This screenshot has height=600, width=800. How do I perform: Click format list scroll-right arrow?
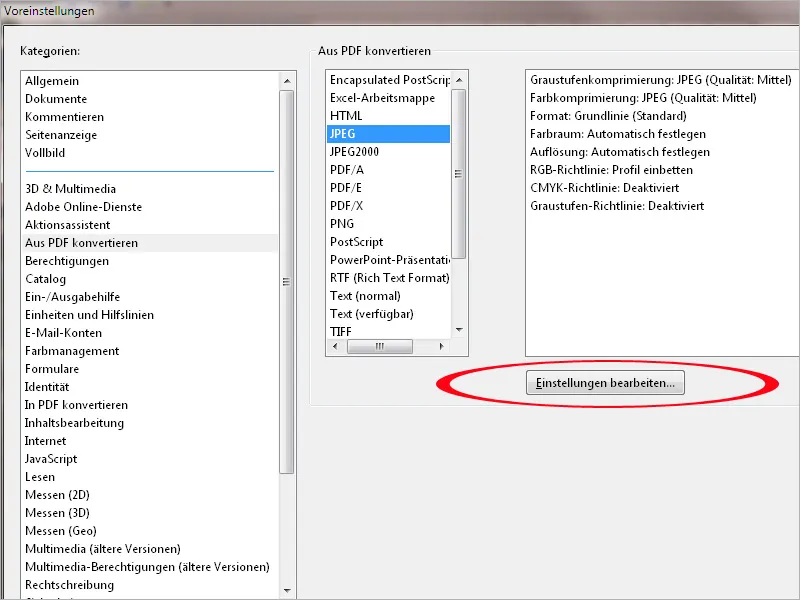[x=442, y=346]
